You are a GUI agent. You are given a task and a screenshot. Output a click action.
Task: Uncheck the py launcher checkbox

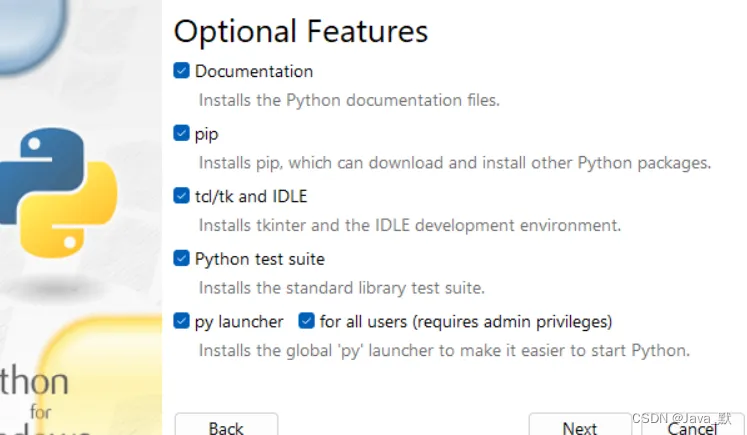click(x=181, y=321)
